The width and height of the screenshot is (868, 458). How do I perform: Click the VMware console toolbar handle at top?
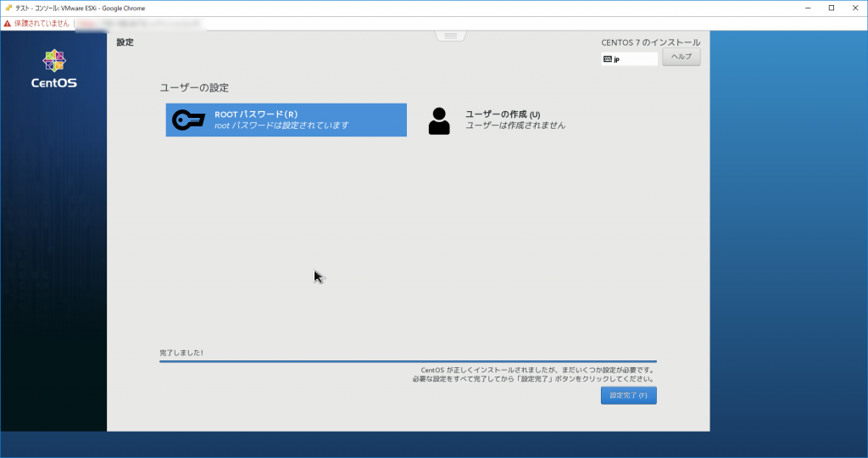(451, 36)
